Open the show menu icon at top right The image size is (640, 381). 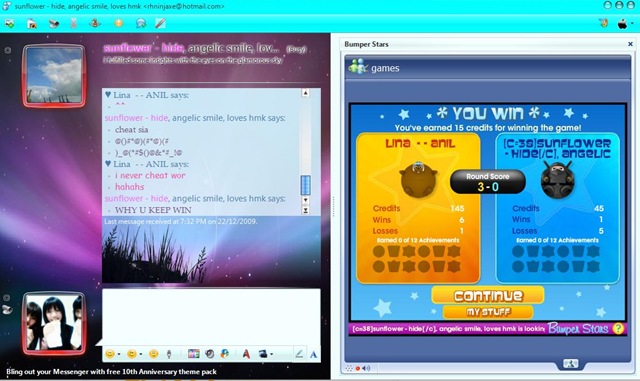622,24
